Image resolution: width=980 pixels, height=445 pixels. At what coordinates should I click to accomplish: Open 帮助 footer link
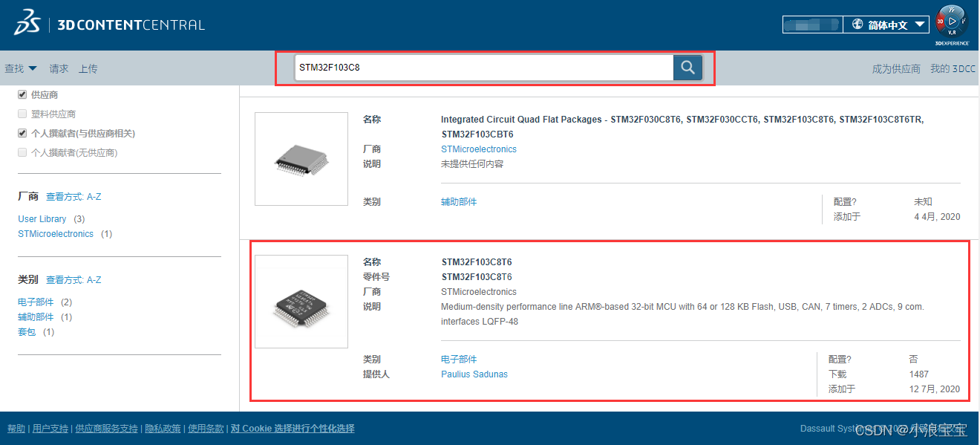[16, 429]
